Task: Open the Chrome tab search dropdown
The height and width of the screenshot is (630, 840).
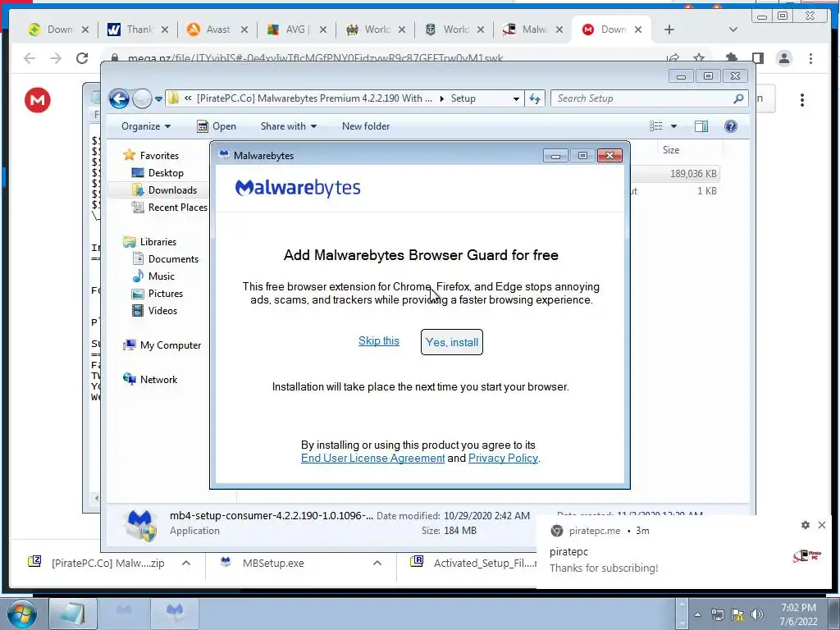Action: pos(733,30)
